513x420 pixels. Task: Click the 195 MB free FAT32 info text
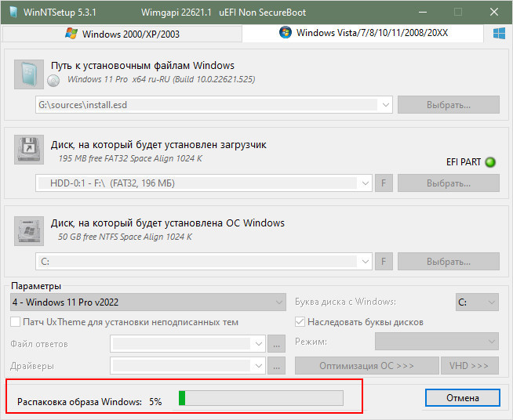[130, 158]
